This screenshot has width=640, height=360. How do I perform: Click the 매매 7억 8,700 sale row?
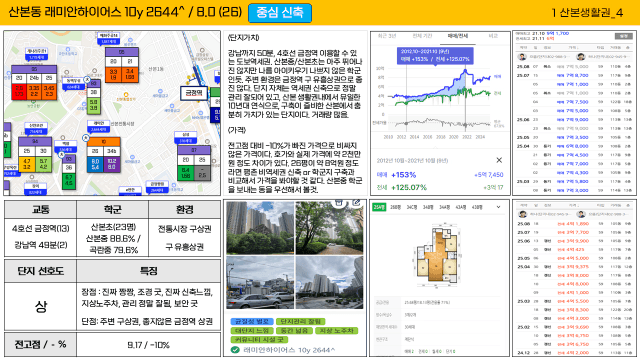click(x=574, y=76)
